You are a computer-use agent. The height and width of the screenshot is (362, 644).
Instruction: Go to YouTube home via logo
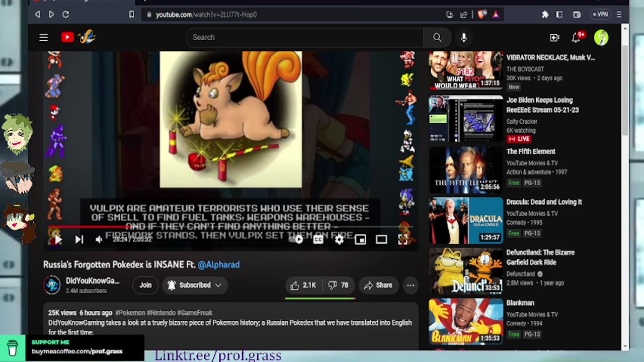(x=78, y=37)
